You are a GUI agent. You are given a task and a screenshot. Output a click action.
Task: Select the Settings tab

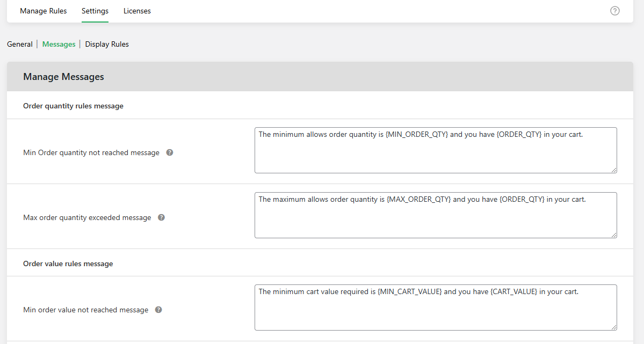point(95,11)
